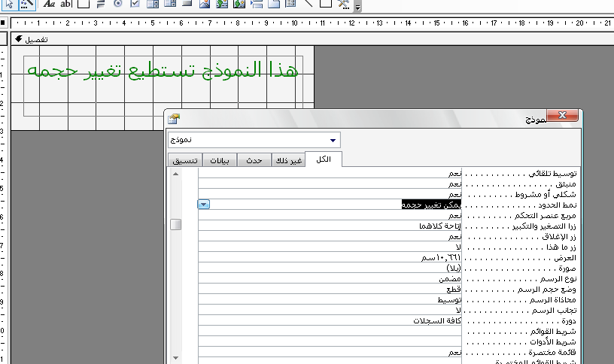Choose the Option Button control tool
614x364 pixels.
click(117, 5)
